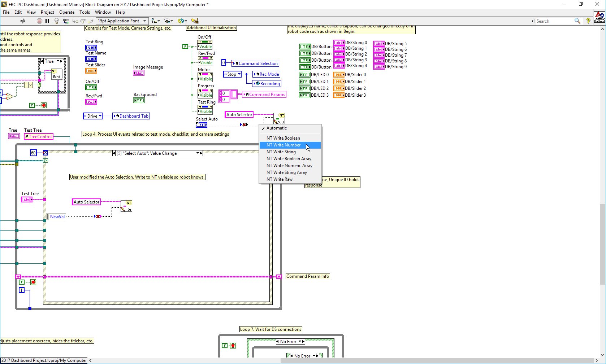Click the Command Params local variable
The height and width of the screenshot is (364, 606).
pos(264,94)
